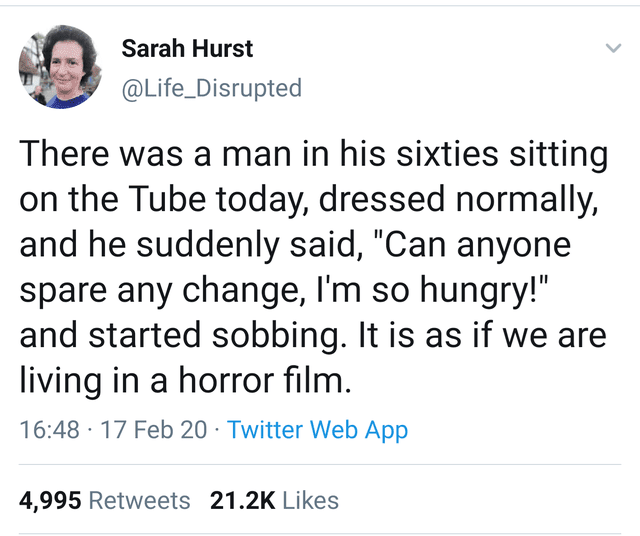This screenshot has height=536, width=640.
Task: Visit the @Life_Disrupted handle link
Action: 210,88
